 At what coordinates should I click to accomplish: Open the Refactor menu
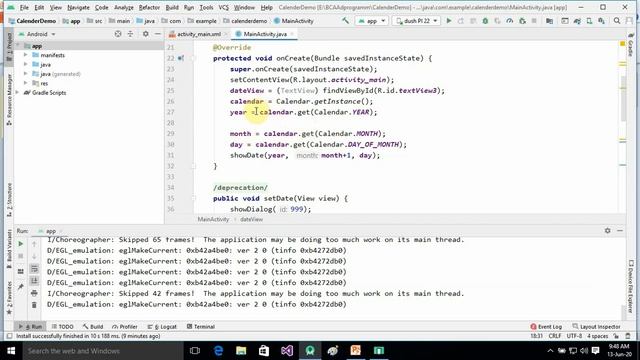[x=149, y=7]
